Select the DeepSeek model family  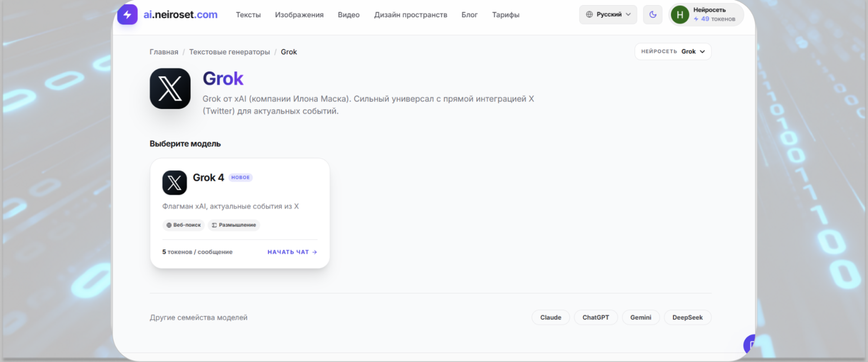[x=687, y=318]
